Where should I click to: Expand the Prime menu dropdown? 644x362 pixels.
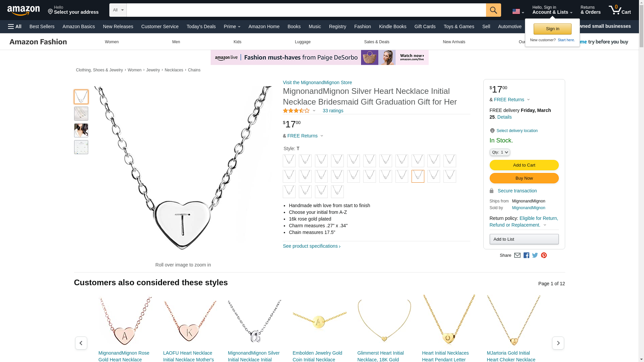point(232,26)
